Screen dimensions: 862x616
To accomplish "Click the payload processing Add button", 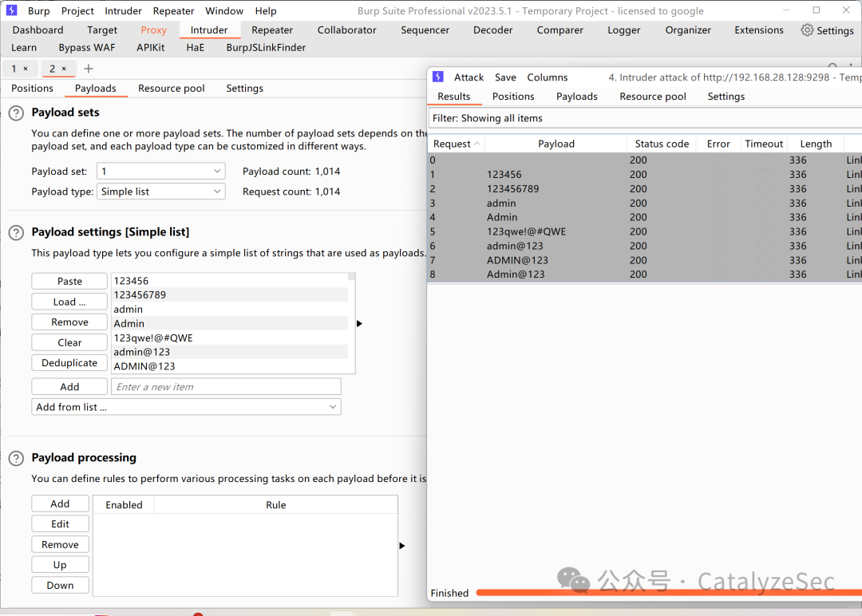I will click(x=60, y=504).
